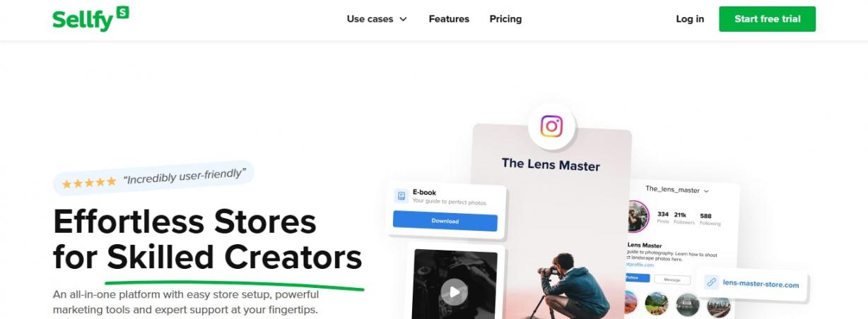Click the Instagram icon above The Lens Master
Image resolution: width=868 pixels, height=319 pixels.
(x=551, y=126)
